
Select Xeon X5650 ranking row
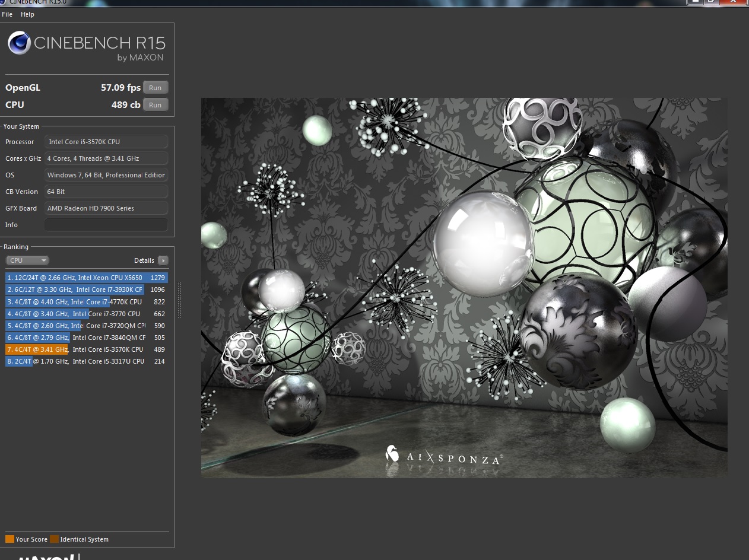point(87,278)
